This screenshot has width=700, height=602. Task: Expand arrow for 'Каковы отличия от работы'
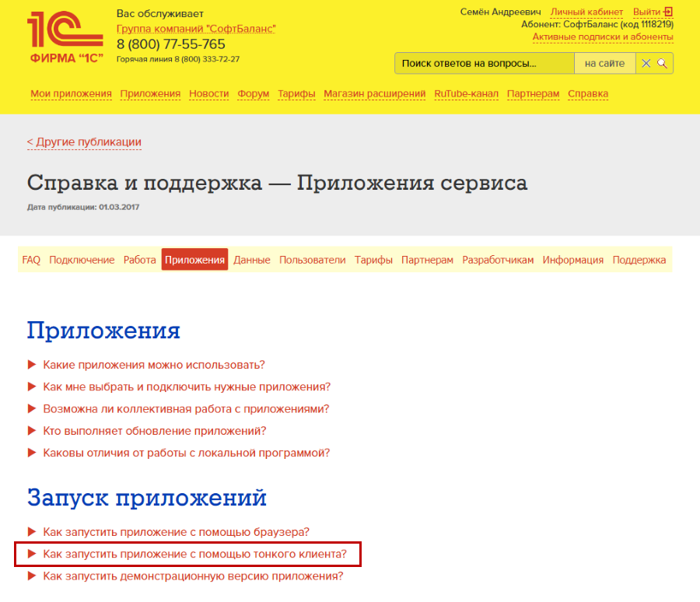(32, 453)
